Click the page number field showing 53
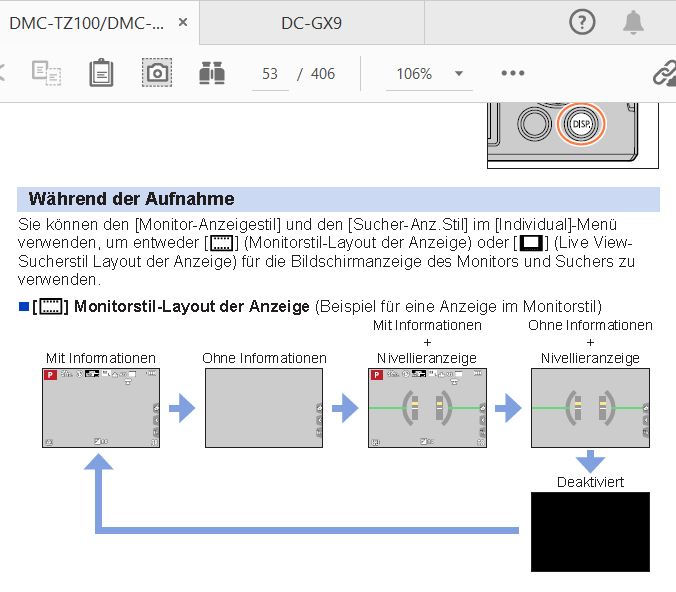Viewport: 676px width, 592px height. [270, 74]
